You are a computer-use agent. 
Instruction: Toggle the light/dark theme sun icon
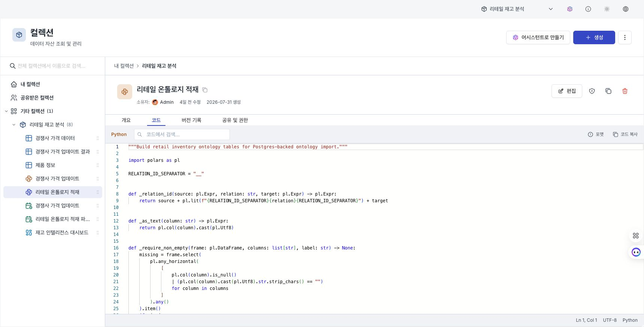(607, 9)
